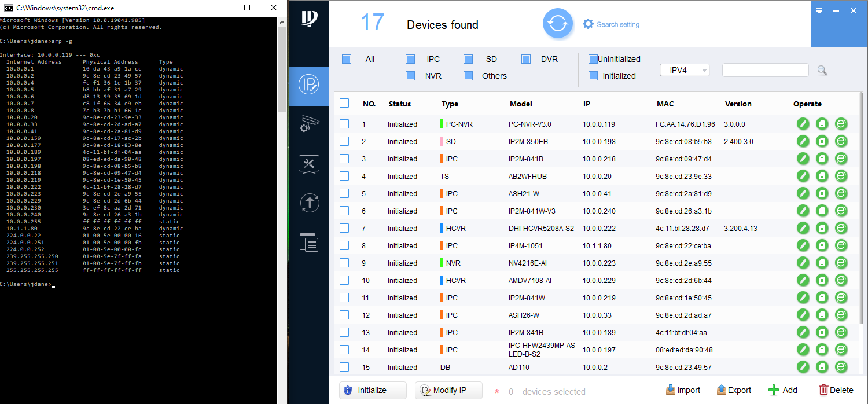868x404 pixels.
Task: Click the cmd.exe window title bar icon
Action: click(x=8, y=8)
